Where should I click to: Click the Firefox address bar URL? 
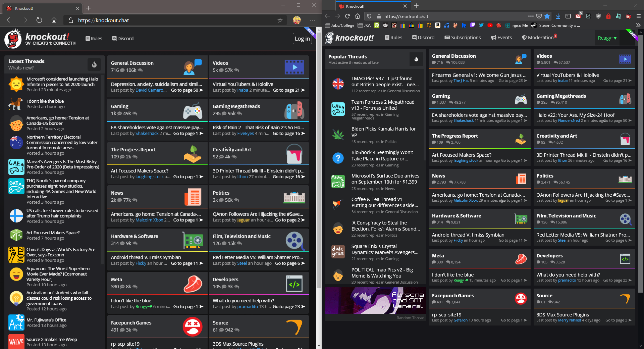click(x=406, y=16)
